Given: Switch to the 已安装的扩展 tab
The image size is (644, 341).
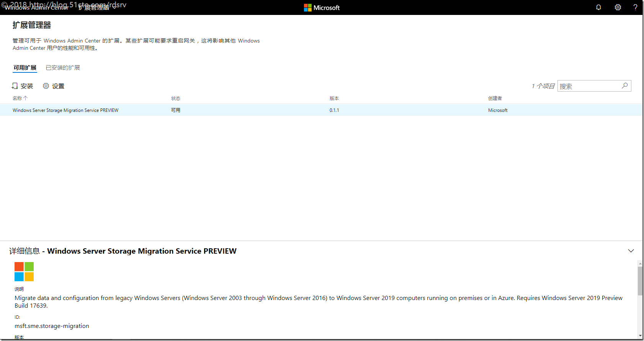Looking at the screenshot, I should (x=63, y=68).
